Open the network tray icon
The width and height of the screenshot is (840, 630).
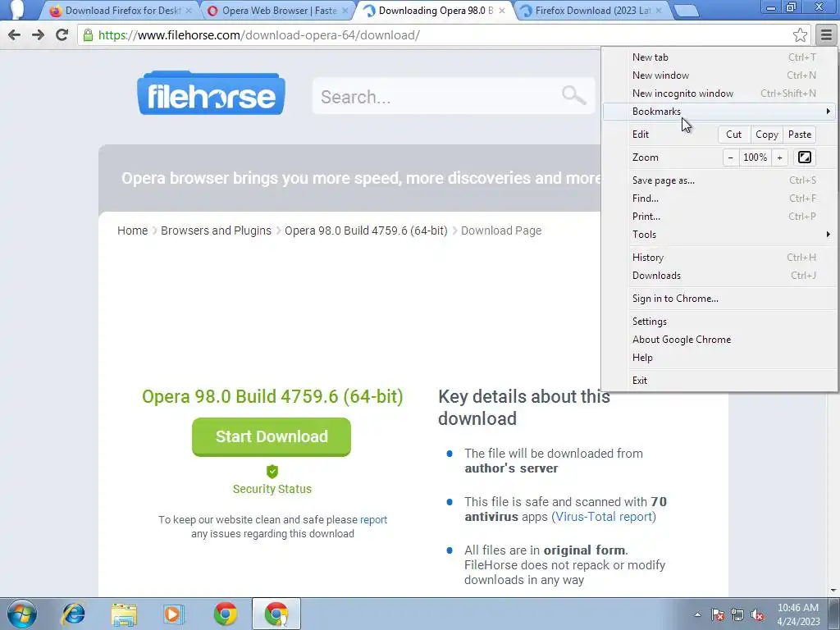[737, 614]
